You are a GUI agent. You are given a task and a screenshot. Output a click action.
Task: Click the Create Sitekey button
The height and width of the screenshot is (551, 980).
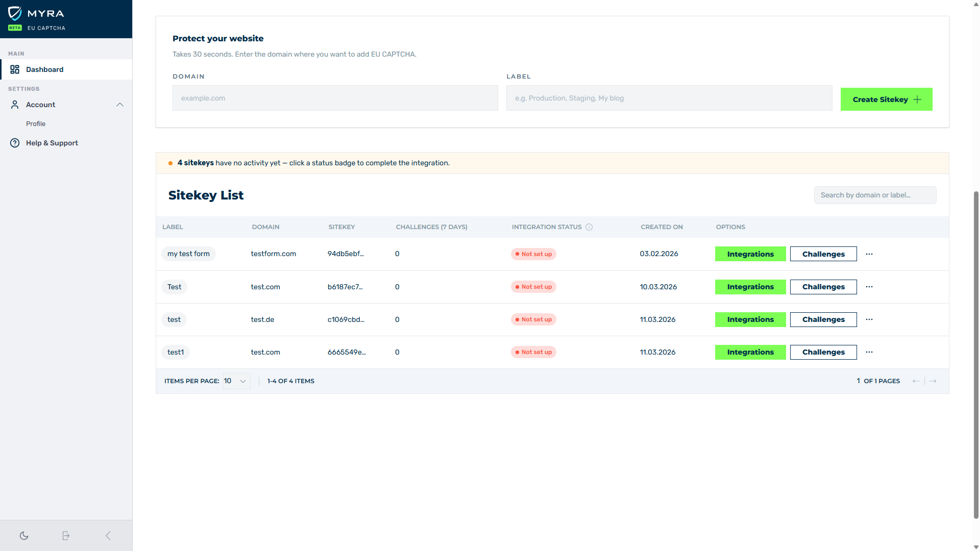[x=886, y=99]
